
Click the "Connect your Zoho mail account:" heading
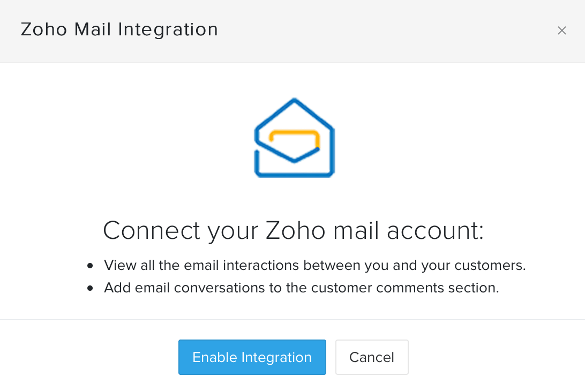[293, 230]
